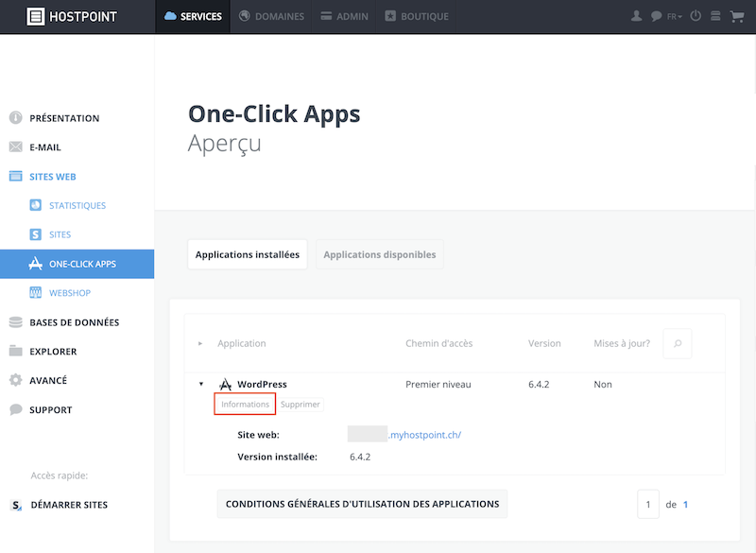Open the Admin top menu
756x553 pixels.
344,16
